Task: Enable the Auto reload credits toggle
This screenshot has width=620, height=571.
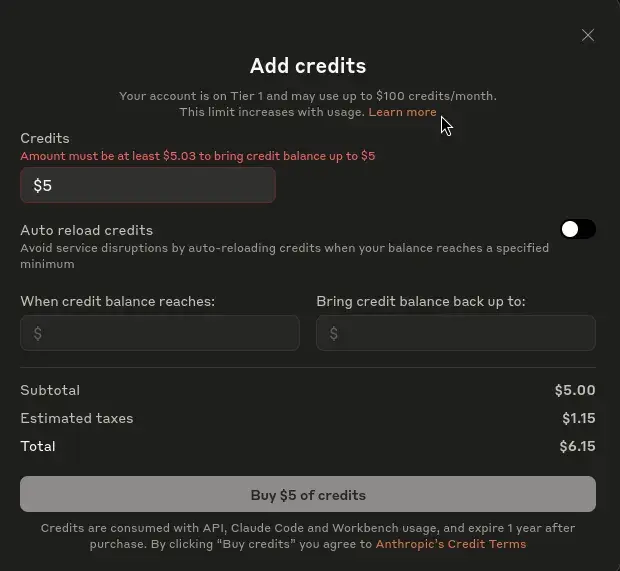Action: click(578, 229)
